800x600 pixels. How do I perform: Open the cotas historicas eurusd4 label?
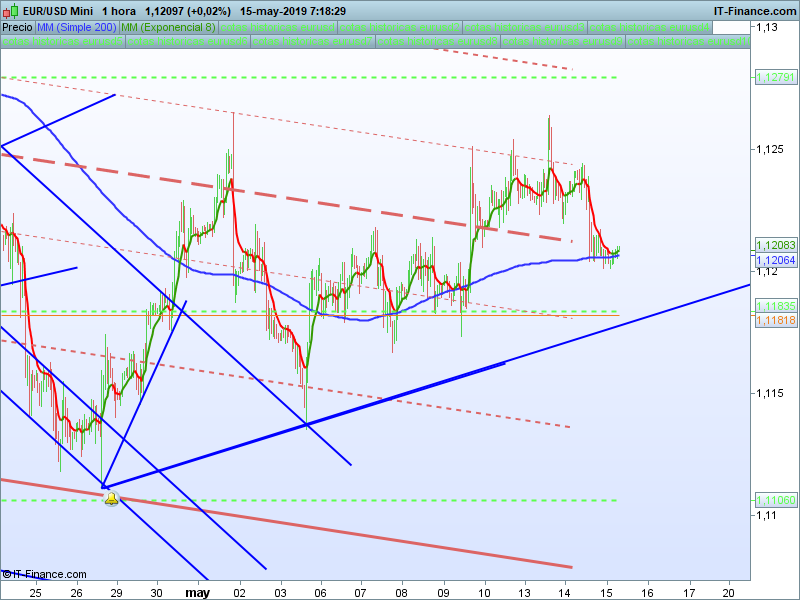tap(650, 27)
